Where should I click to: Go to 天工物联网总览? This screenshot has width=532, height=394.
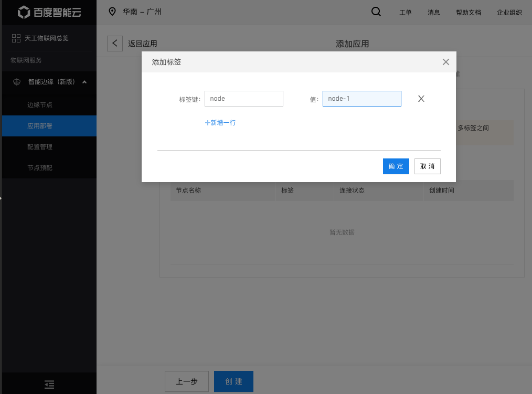pyautogui.click(x=47, y=38)
